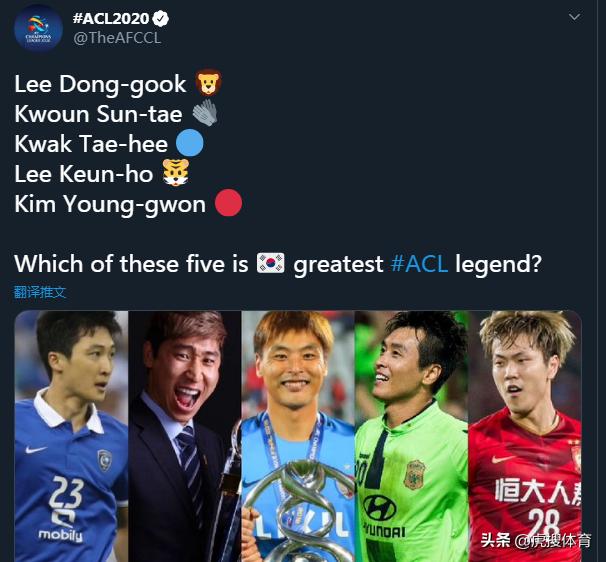Image resolution: width=606 pixels, height=562 pixels.
Task: Open photo of player in blue number 23 jersey
Action: coord(71,436)
